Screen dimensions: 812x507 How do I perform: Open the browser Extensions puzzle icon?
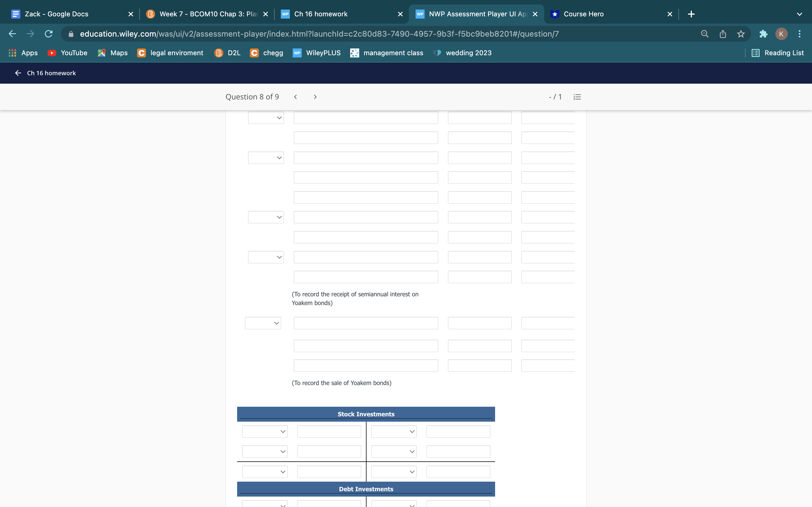tap(763, 34)
